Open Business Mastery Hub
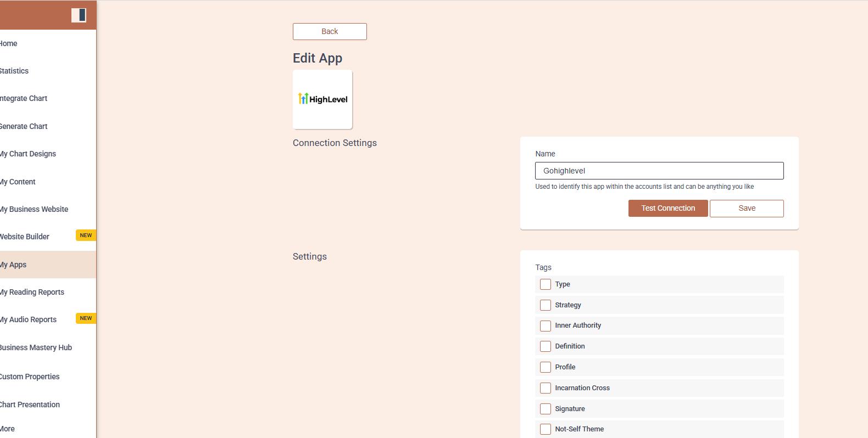 coord(36,347)
